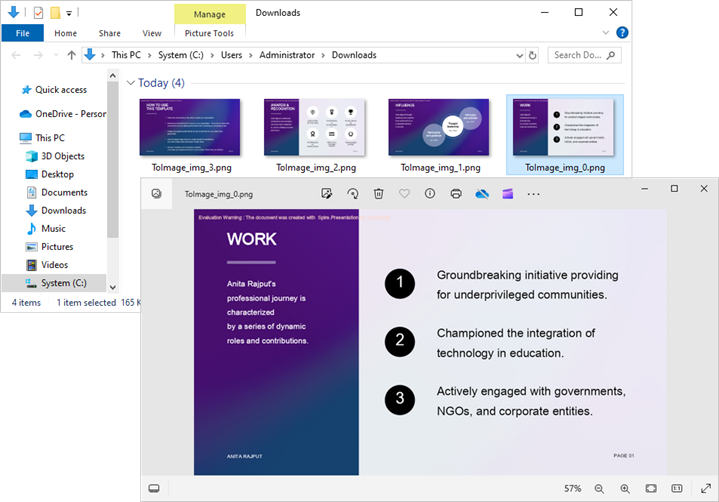
Task: Switch to the View ribbon tab
Action: (152, 33)
